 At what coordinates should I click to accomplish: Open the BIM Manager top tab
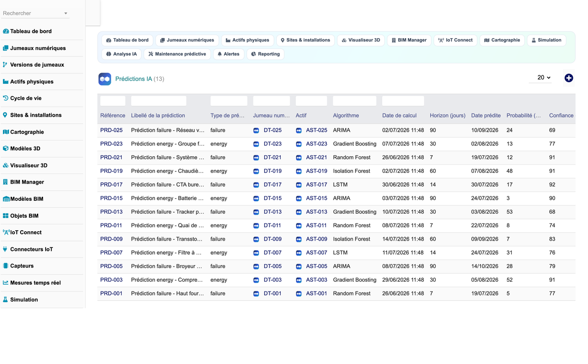pyautogui.click(x=409, y=40)
